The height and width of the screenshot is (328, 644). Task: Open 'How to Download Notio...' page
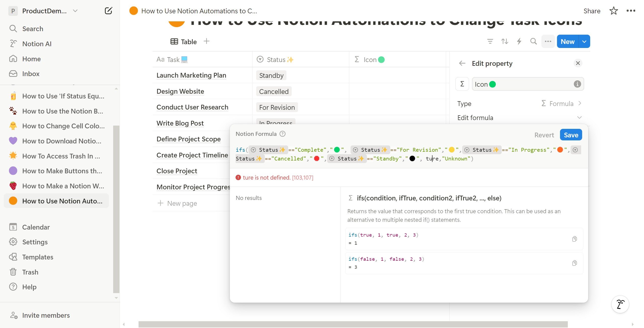[x=57, y=141]
